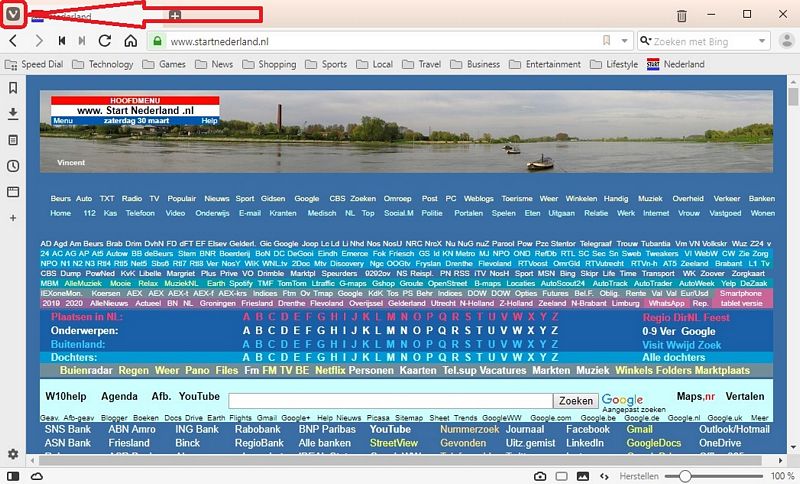Open the Netflix link
Viewport: 800px width, 484px height.
[x=330, y=371]
